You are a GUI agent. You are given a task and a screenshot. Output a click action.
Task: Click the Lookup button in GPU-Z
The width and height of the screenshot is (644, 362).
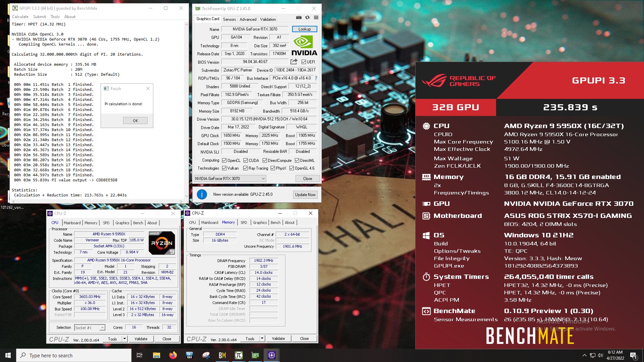click(x=305, y=29)
